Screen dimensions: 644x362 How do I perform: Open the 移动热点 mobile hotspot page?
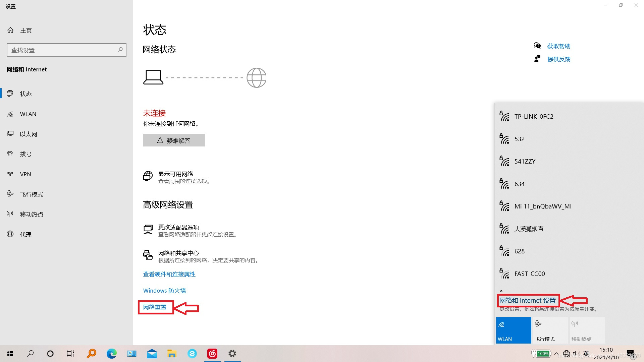[x=31, y=215]
